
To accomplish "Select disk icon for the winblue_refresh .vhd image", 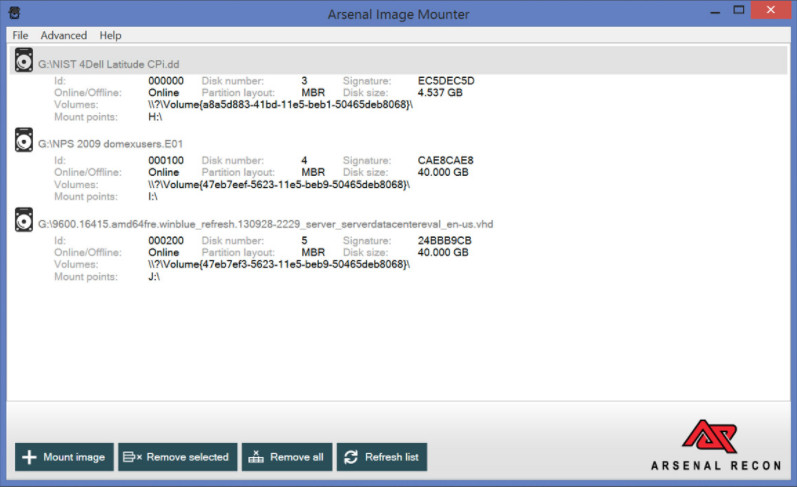I will click(23, 220).
